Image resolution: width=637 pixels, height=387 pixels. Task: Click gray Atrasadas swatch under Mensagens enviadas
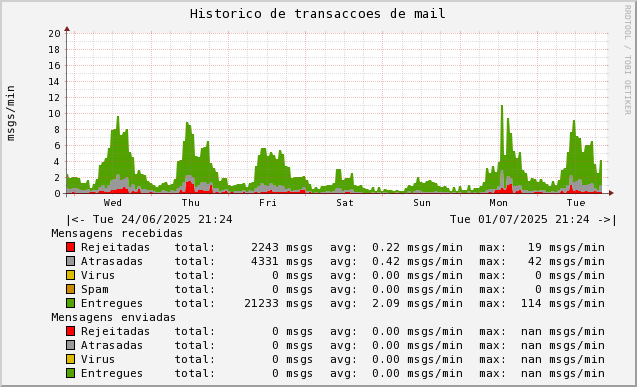71,345
